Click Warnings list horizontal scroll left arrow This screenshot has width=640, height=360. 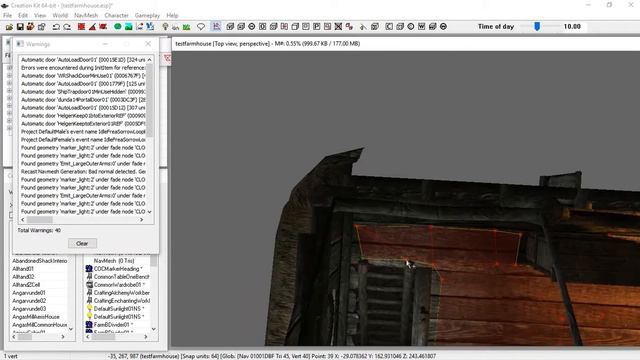click(x=23, y=220)
